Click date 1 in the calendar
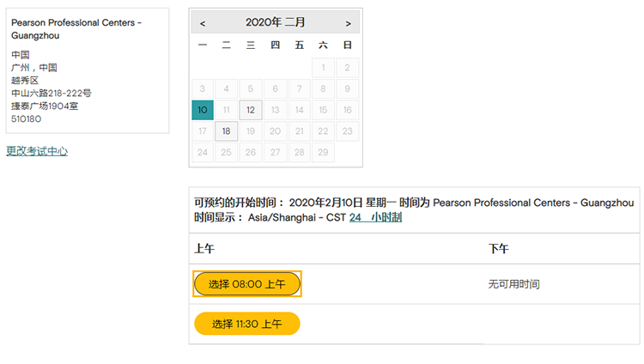 [x=323, y=67]
